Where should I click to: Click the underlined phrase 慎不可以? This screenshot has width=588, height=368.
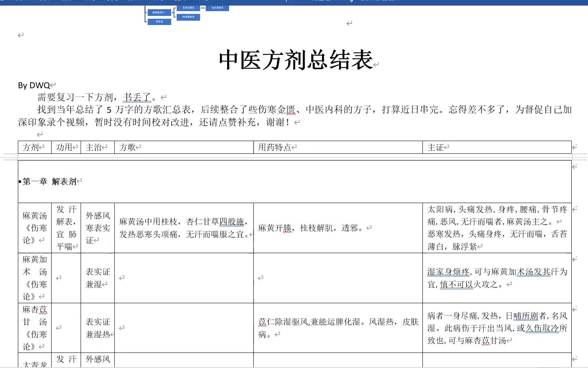[457, 285]
